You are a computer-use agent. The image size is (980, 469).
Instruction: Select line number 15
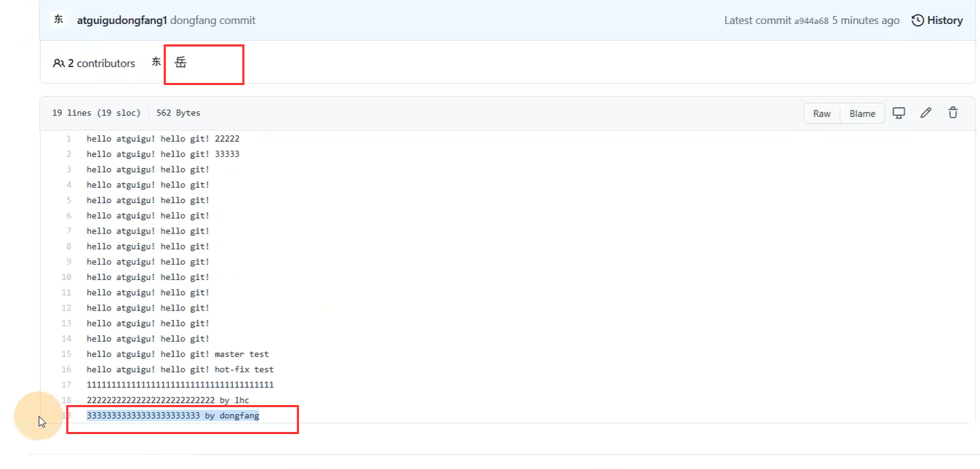(x=66, y=354)
